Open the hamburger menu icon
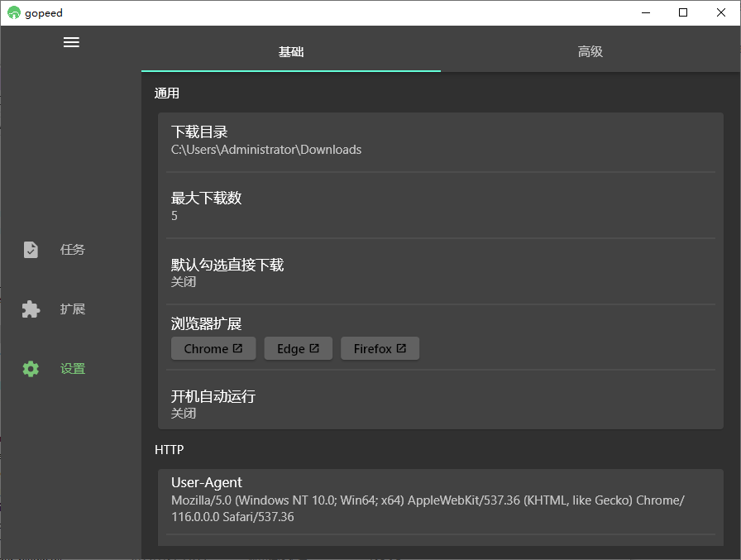 [71, 42]
